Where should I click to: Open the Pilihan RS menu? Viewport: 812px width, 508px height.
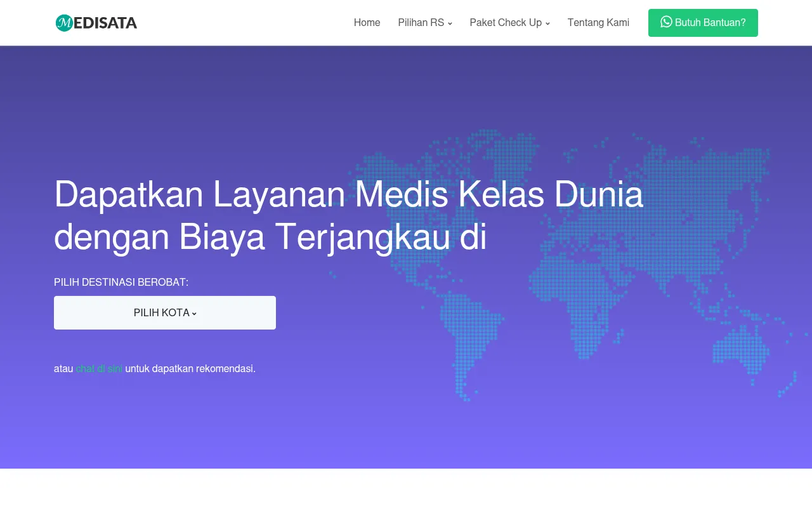425,23
